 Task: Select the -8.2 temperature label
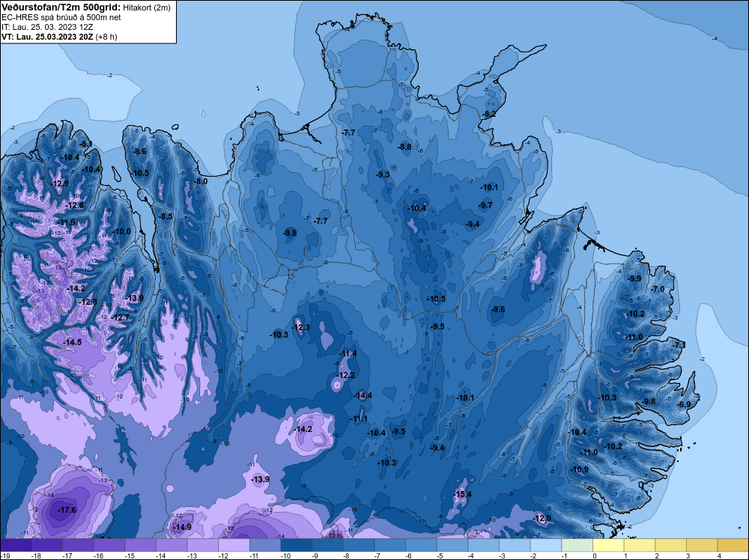[x=488, y=114]
